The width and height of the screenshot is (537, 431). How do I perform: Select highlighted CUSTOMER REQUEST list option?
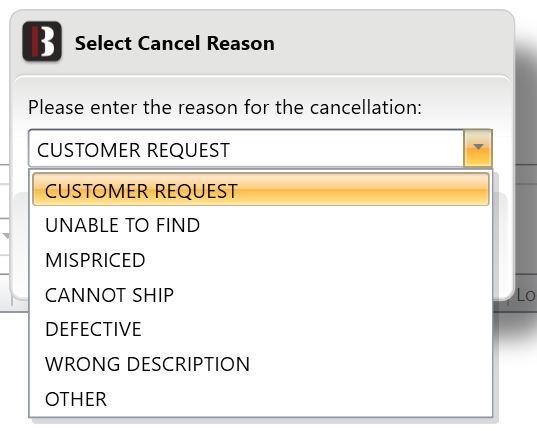261,189
